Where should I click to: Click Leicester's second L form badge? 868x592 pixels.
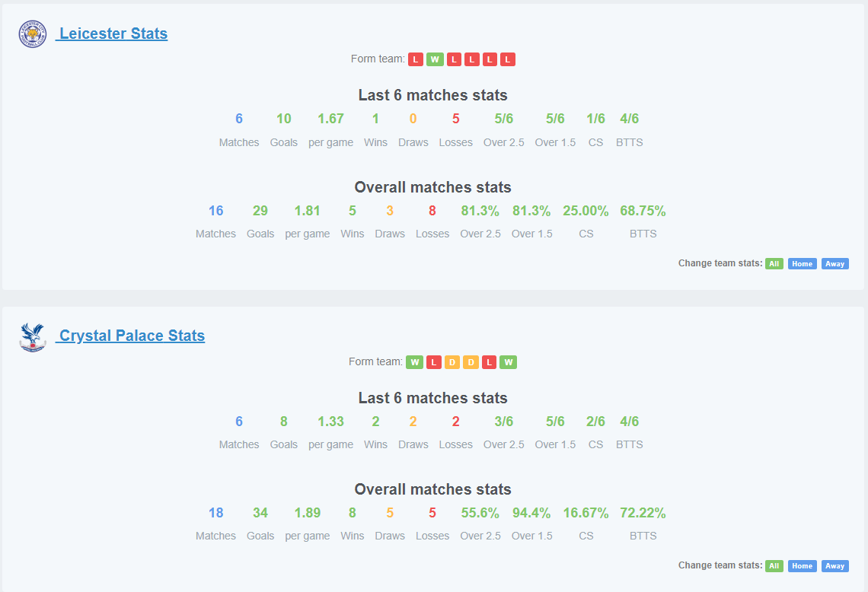point(454,59)
